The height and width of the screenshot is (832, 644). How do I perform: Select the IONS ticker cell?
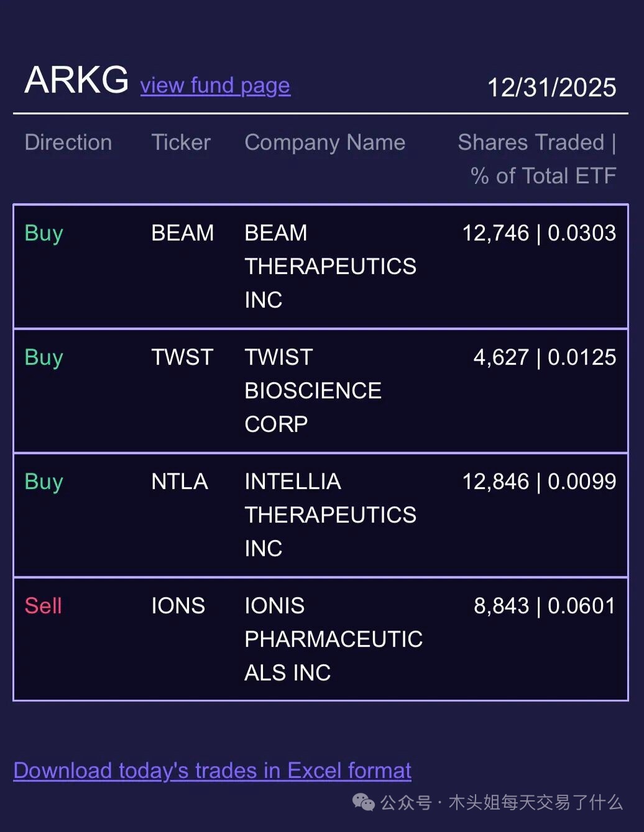click(x=178, y=606)
